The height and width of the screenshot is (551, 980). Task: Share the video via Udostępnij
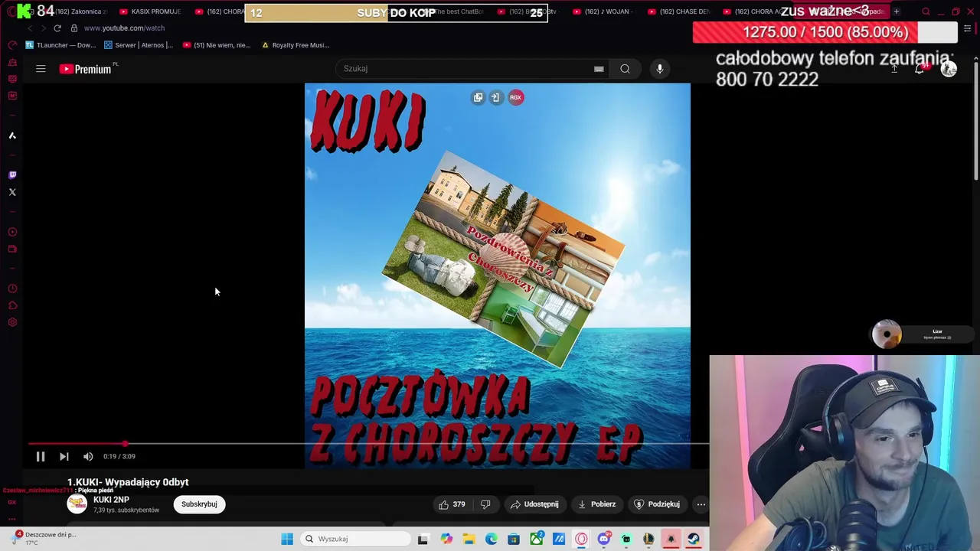point(534,504)
